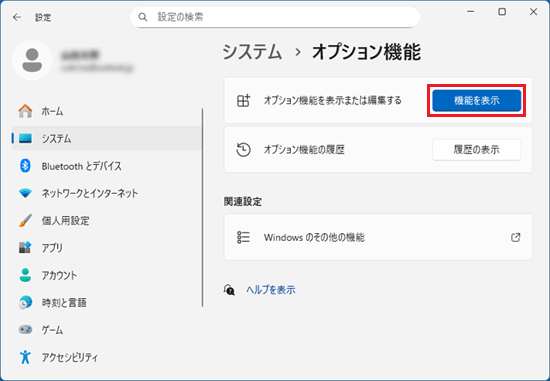This screenshot has width=550, height=381.
Task: Click the ゲーム controller icon
Action: click(25, 330)
